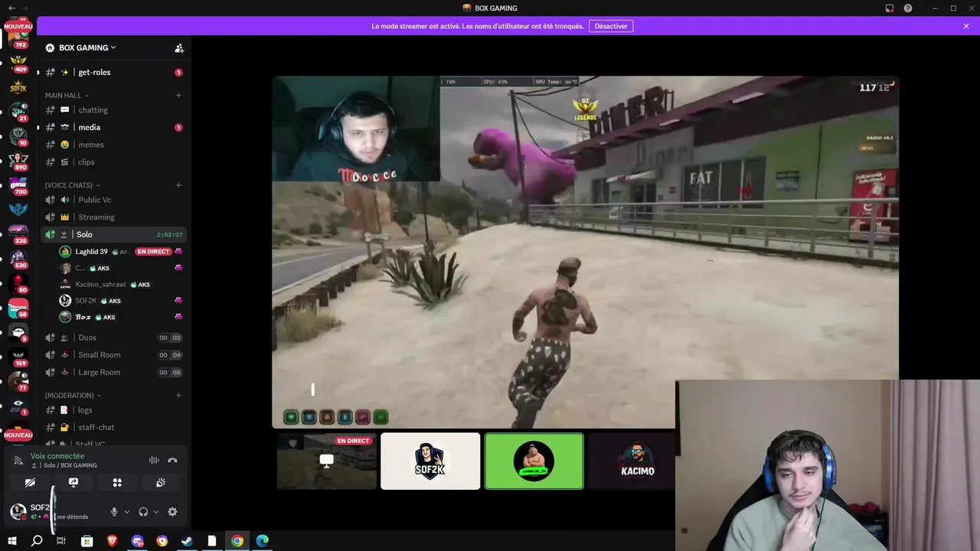Open the server with the 235 badge

[18, 234]
